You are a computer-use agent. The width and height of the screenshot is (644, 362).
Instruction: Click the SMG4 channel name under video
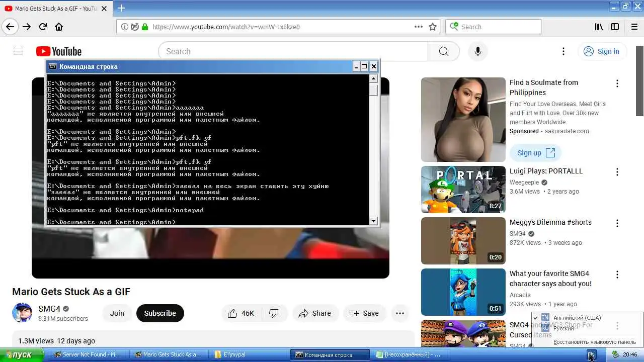[49, 309]
